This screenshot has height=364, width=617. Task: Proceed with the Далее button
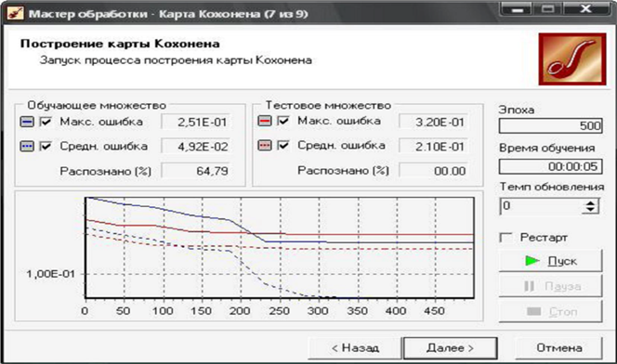pyautogui.click(x=450, y=348)
